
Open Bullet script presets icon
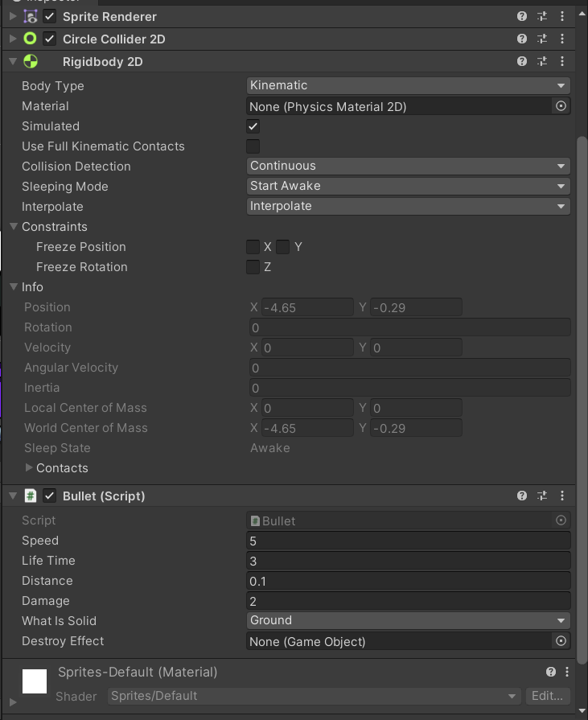542,496
